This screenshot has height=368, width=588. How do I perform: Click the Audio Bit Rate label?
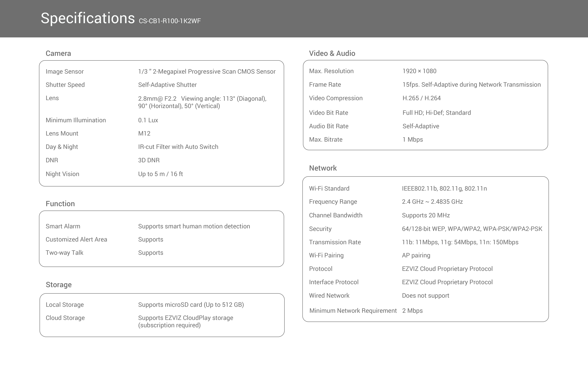pyautogui.click(x=329, y=126)
